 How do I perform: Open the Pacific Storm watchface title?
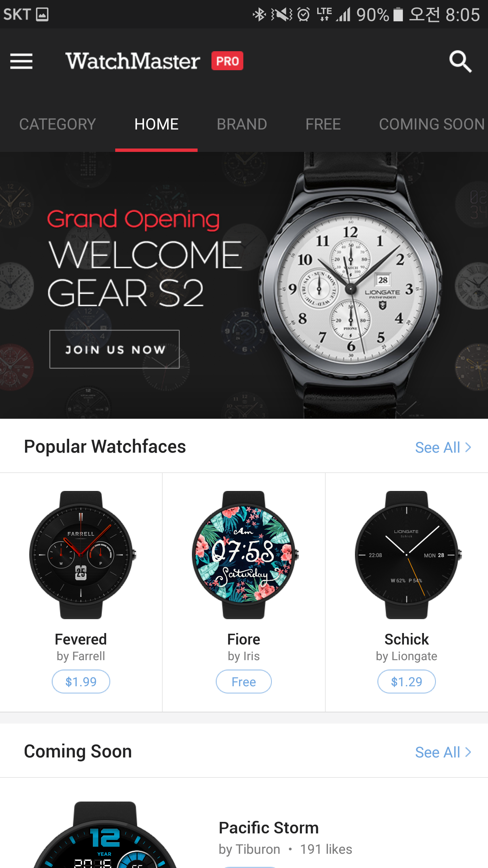[269, 828]
